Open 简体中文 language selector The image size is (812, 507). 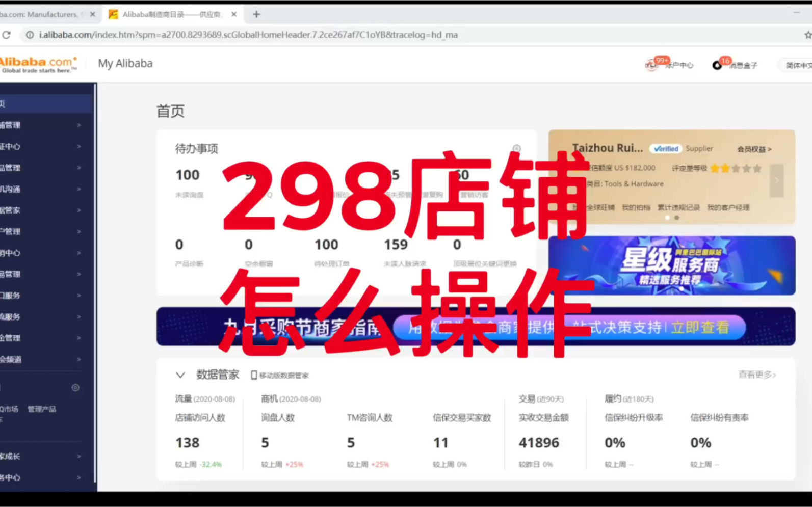796,65
